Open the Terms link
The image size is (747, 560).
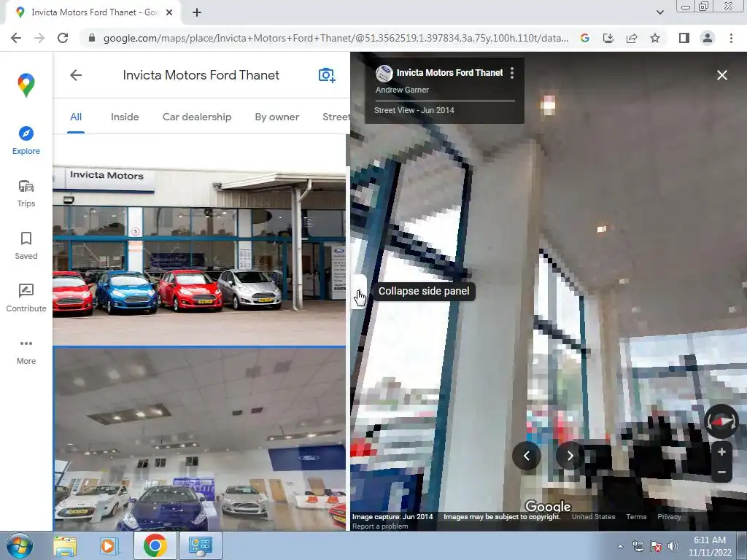click(636, 517)
